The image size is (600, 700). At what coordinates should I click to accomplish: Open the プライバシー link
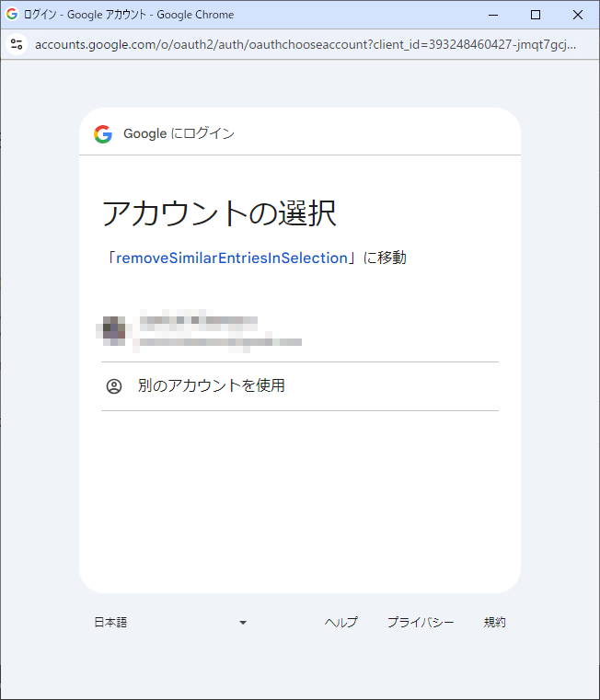(421, 623)
